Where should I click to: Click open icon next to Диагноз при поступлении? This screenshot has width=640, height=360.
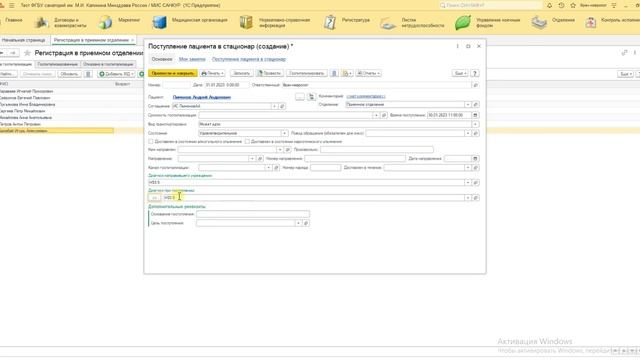click(x=476, y=198)
